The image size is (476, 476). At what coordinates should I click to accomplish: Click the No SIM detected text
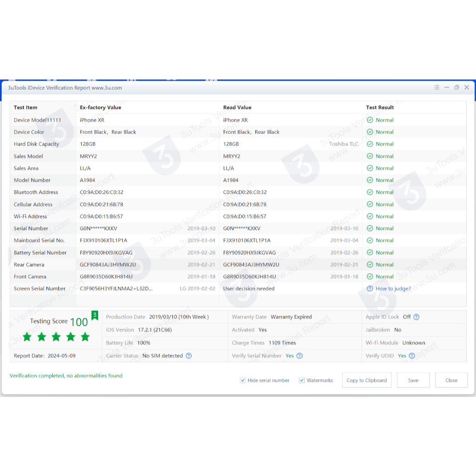pyautogui.click(x=162, y=356)
